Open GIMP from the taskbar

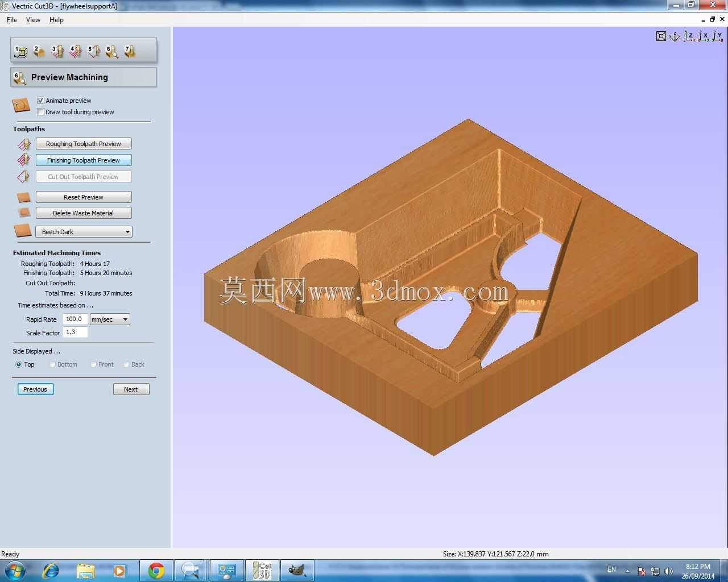click(x=297, y=571)
